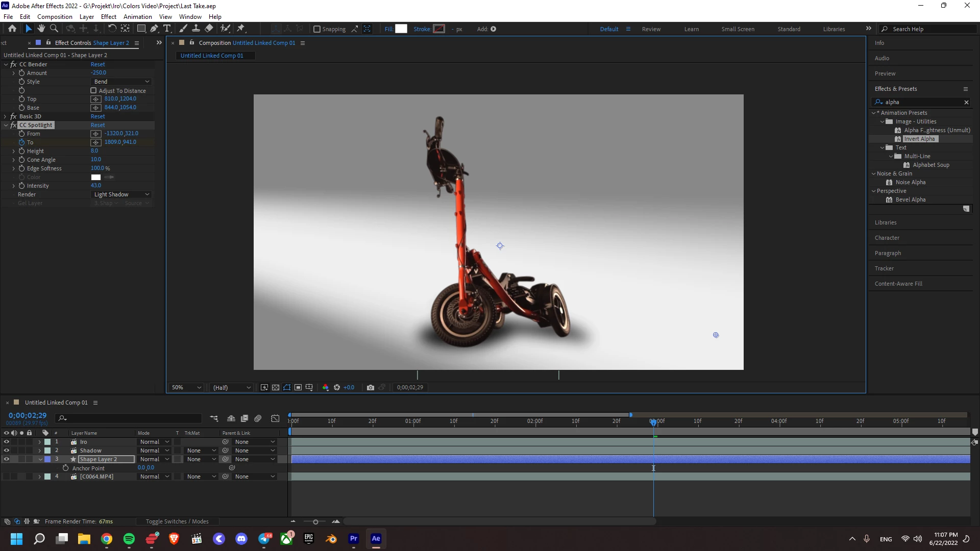Click Toggle Switches / Modes button
980x551 pixels.
point(177,521)
